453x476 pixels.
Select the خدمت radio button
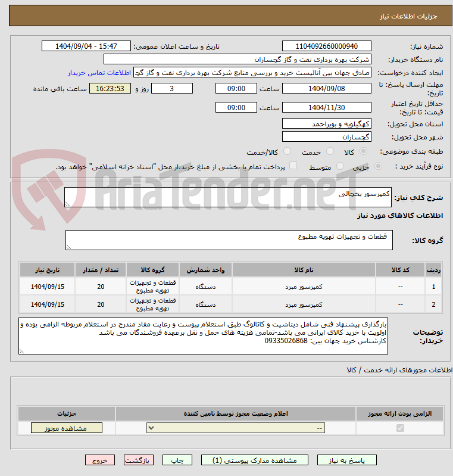coord(330,151)
